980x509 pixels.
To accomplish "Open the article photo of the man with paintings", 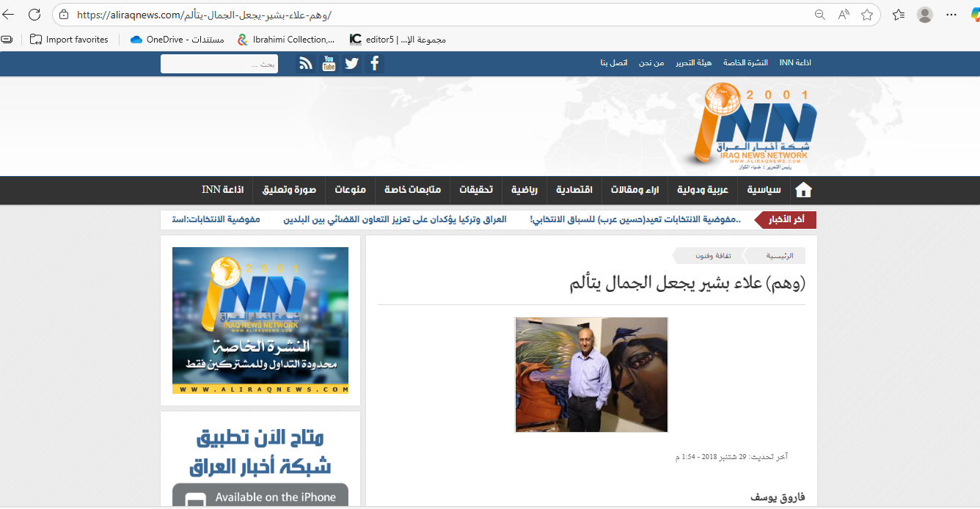I will click(591, 374).
